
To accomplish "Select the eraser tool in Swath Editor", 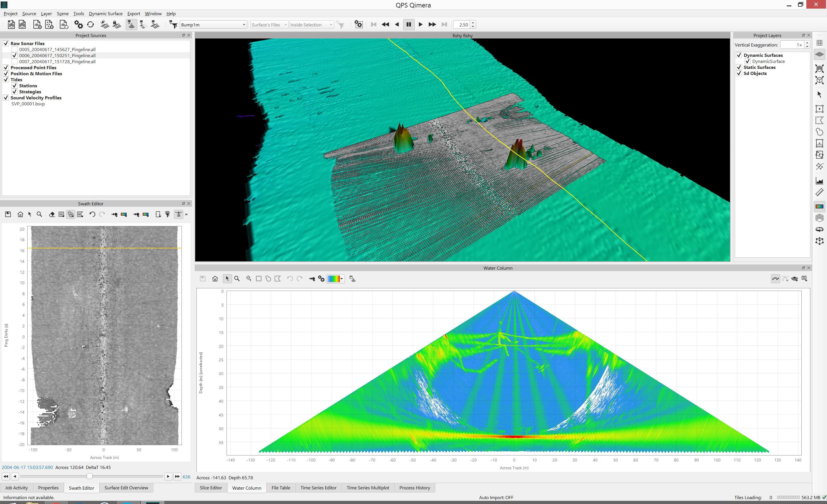I will tap(52, 215).
